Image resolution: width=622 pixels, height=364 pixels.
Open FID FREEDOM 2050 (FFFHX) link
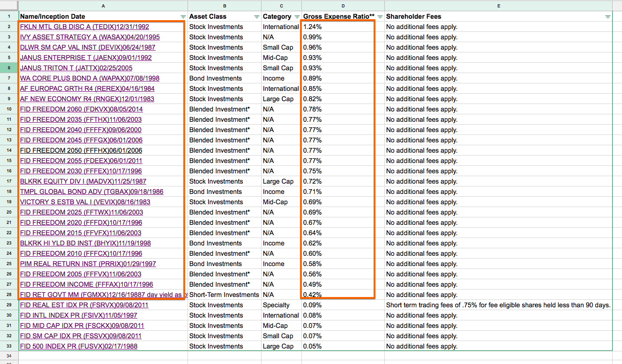pyautogui.click(x=81, y=150)
